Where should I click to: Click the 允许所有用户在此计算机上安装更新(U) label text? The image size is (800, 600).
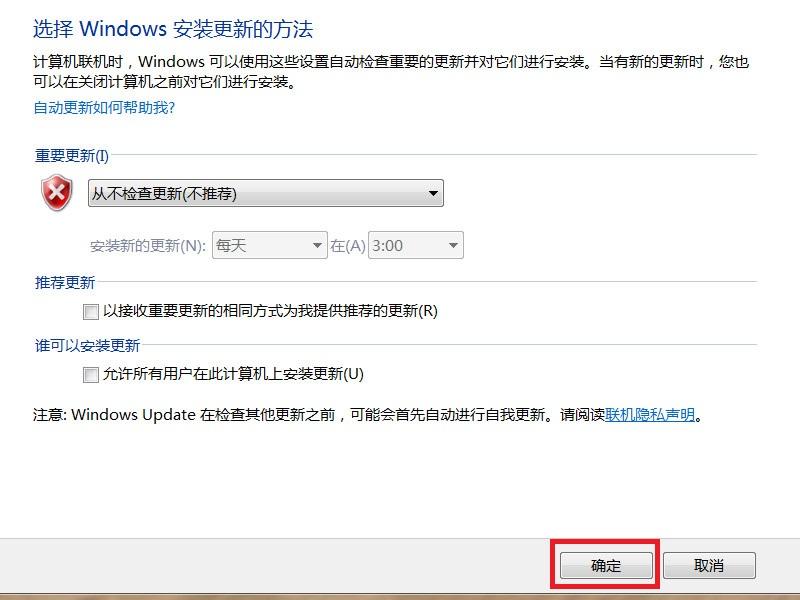[x=233, y=374]
